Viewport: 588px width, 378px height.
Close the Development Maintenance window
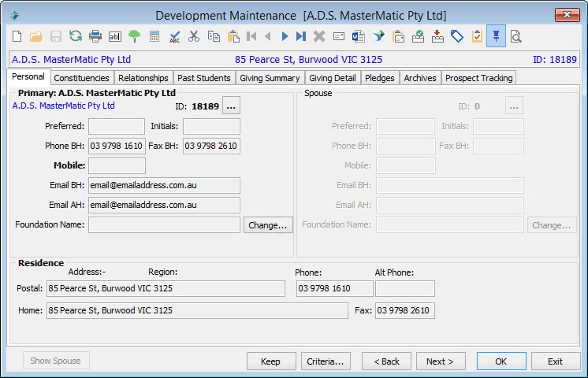(x=567, y=15)
